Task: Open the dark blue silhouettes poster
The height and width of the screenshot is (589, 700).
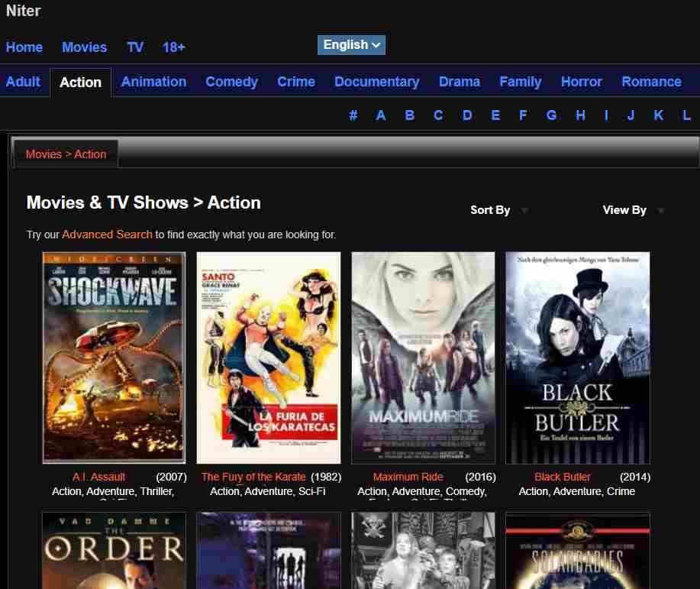Action: (268, 551)
